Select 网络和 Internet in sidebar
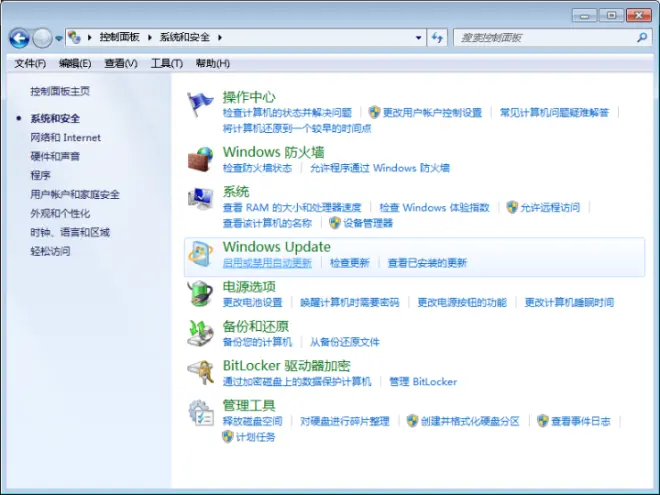 click(66, 138)
